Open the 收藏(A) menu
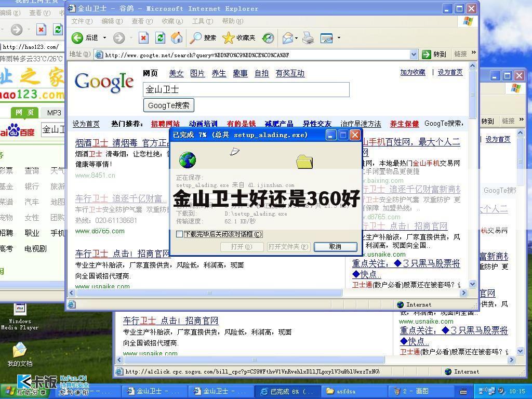This screenshot has width=532, height=399. point(172,21)
